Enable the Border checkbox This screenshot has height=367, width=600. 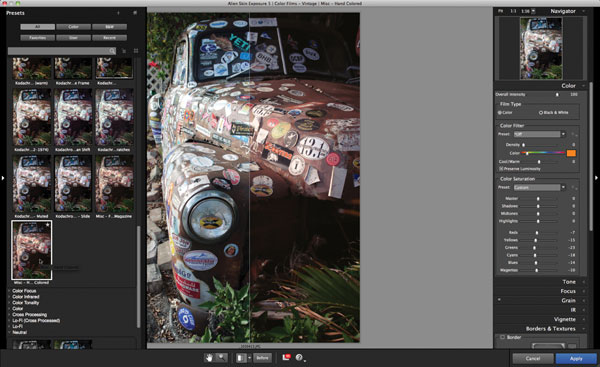coord(502,337)
